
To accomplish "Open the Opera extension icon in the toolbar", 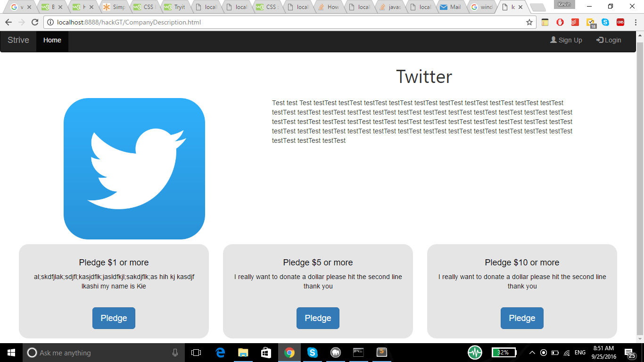I will tap(560, 22).
